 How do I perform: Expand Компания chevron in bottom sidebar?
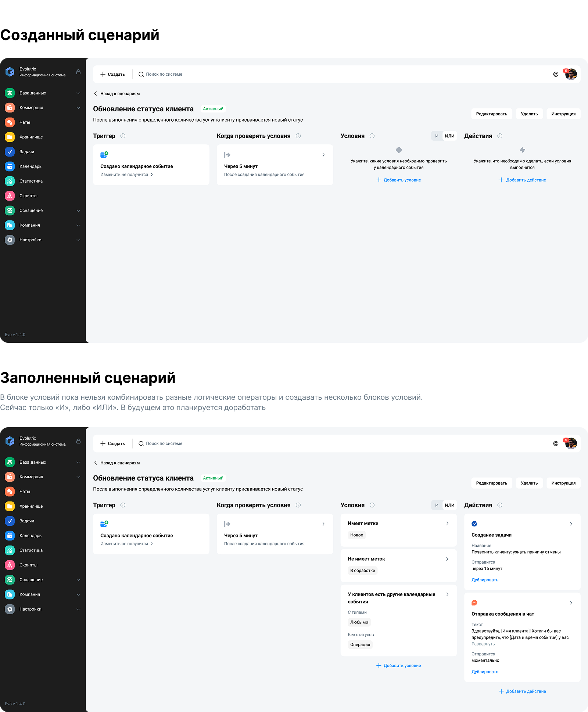(78, 594)
